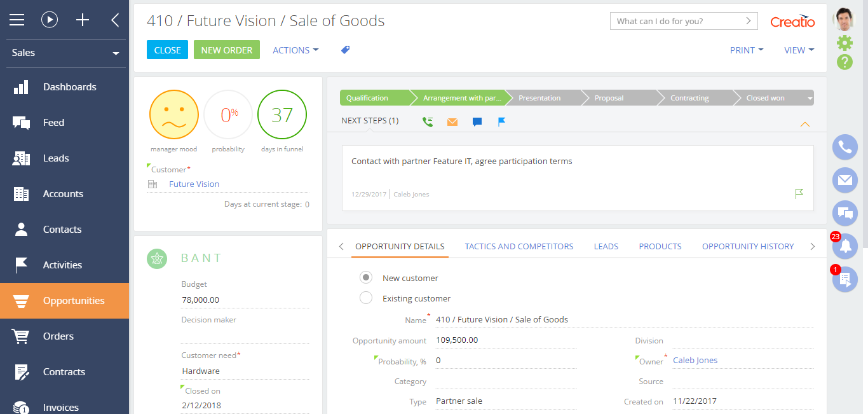Select the New customer radio button

366,278
